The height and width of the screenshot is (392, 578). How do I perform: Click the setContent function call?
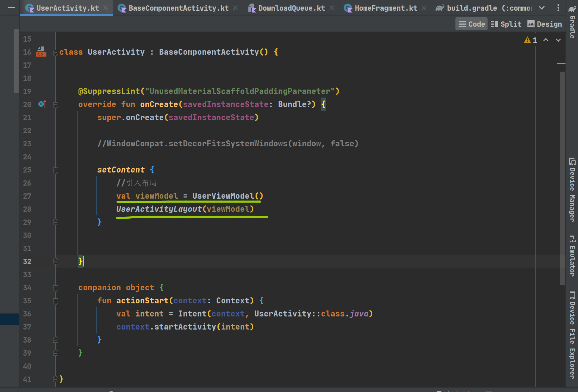click(x=121, y=170)
